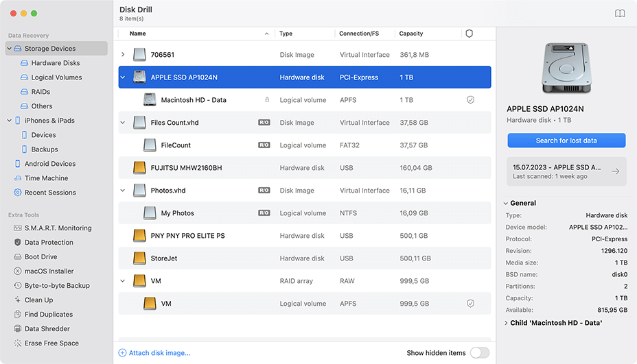The image size is (637, 364).
Task: Select the PNY PNY PRO ELITE PS row
Action: coord(305,236)
